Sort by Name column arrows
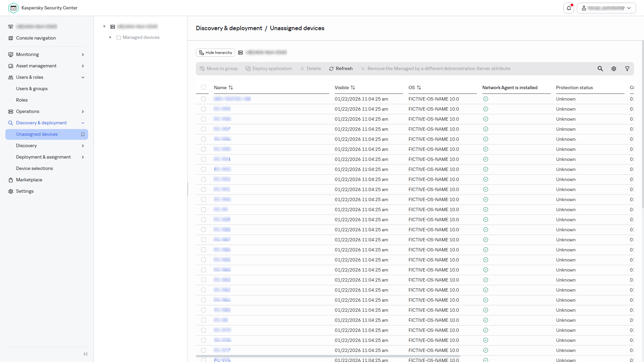 [231, 87]
